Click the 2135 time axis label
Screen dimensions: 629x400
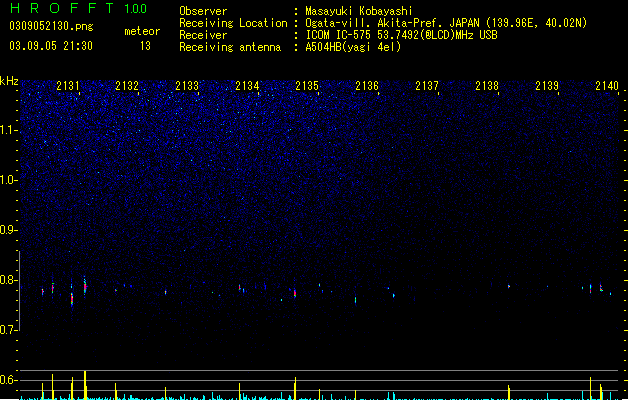(x=307, y=86)
